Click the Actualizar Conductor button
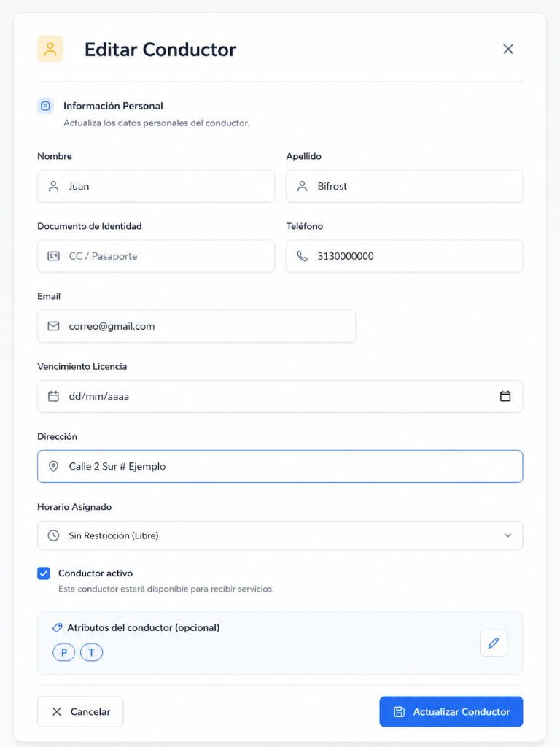The height and width of the screenshot is (747, 560). (x=451, y=712)
